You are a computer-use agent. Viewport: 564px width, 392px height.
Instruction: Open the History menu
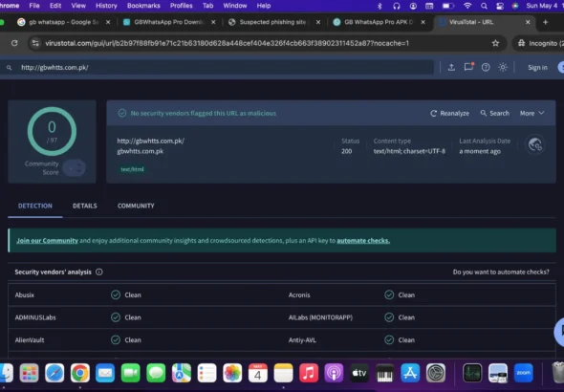point(106,6)
